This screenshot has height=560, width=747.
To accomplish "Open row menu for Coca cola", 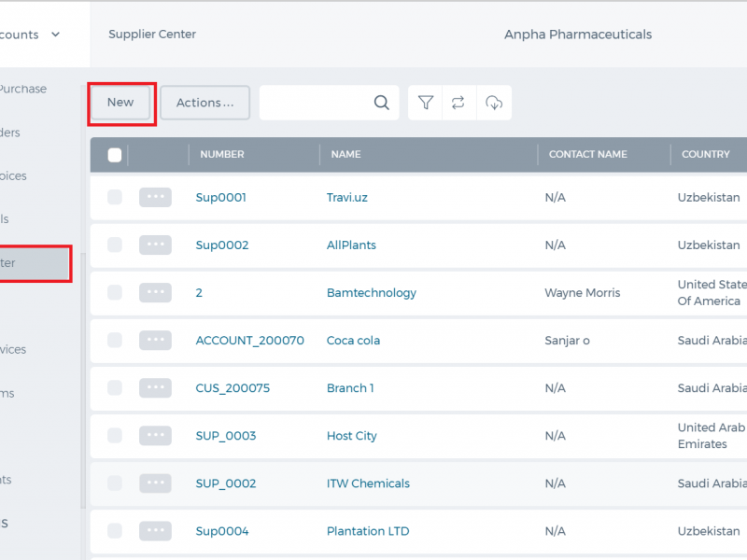I will pyautogui.click(x=155, y=340).
